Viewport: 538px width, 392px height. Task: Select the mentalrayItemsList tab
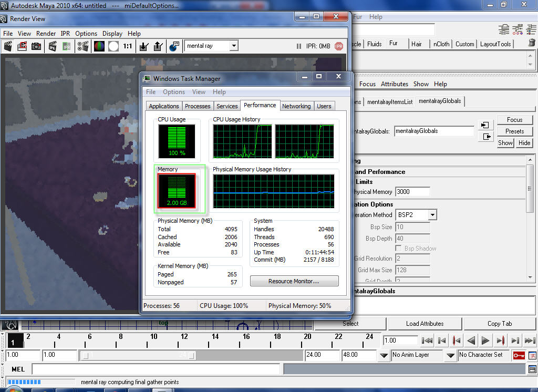pyautogui.click(x=390, y=101)
